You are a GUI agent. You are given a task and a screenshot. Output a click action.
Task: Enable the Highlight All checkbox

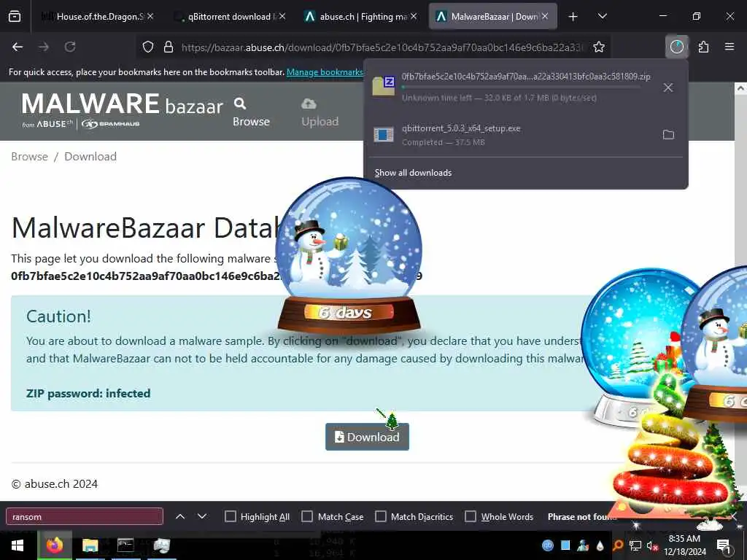click(230, 517)
